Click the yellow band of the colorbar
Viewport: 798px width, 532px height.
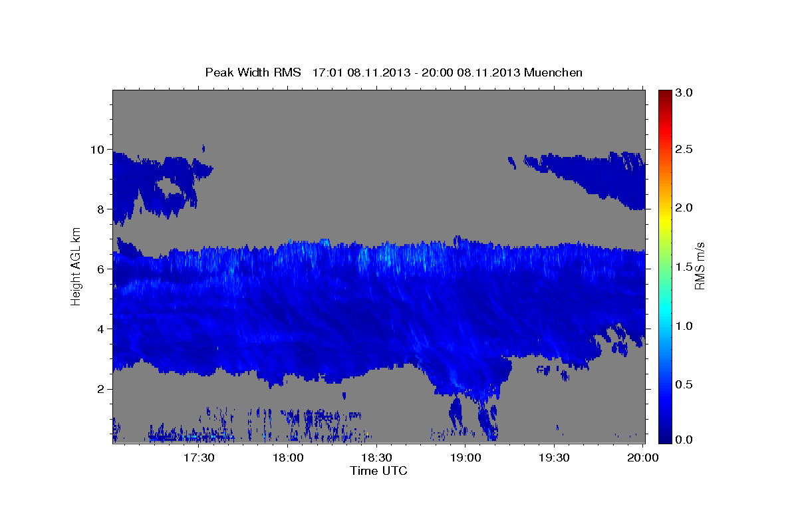(664, 221)
